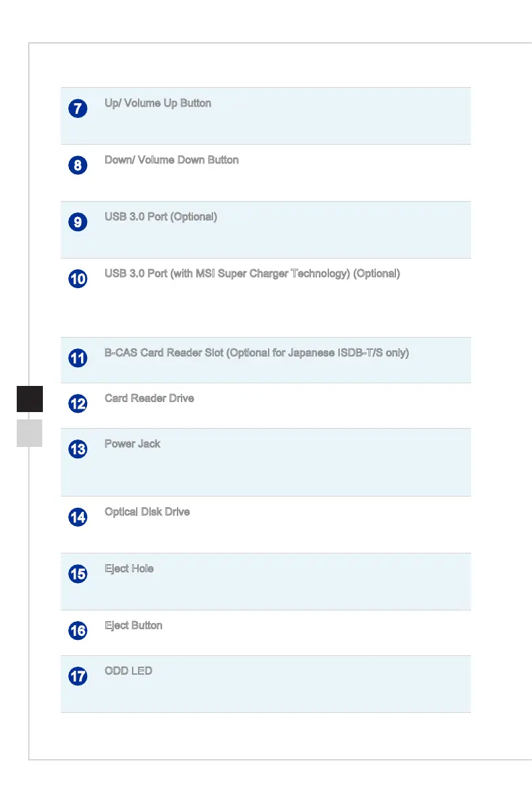Select the Down/ Volume Down Button label
Screen dimensions: 532x798
172,160
